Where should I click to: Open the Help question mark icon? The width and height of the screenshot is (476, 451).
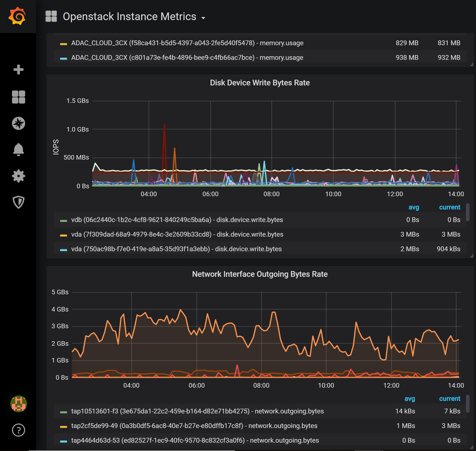(x=18, y=430)
